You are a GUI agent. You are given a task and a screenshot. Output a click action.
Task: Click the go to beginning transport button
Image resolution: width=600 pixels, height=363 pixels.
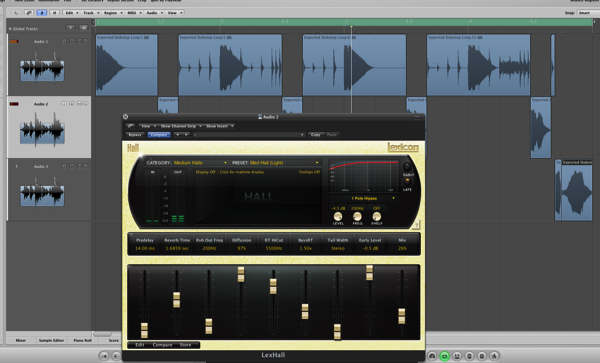pyautogui.click(x=104, y=356)
